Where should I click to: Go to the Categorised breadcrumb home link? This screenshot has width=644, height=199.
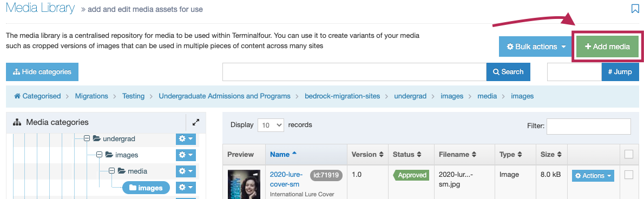37,96
